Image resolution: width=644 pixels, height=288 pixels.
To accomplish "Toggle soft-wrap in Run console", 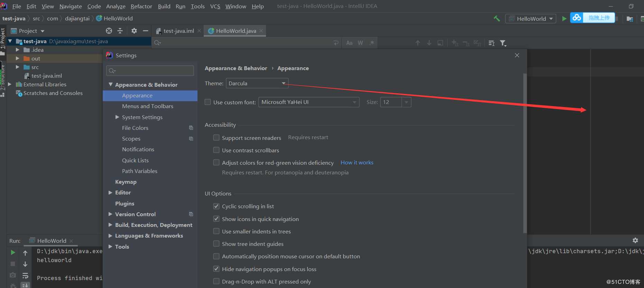I will [x=25, y=275].
